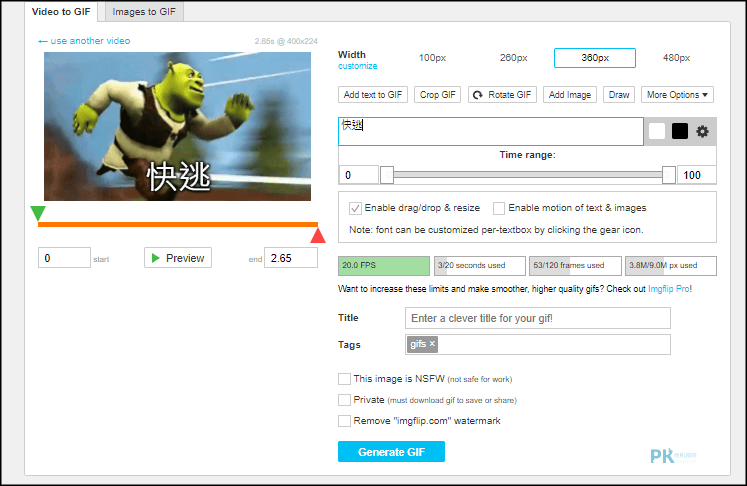This screenshot has width=747, height=486.
Task: Enable motion of text & images
Action: coord(499,208)
